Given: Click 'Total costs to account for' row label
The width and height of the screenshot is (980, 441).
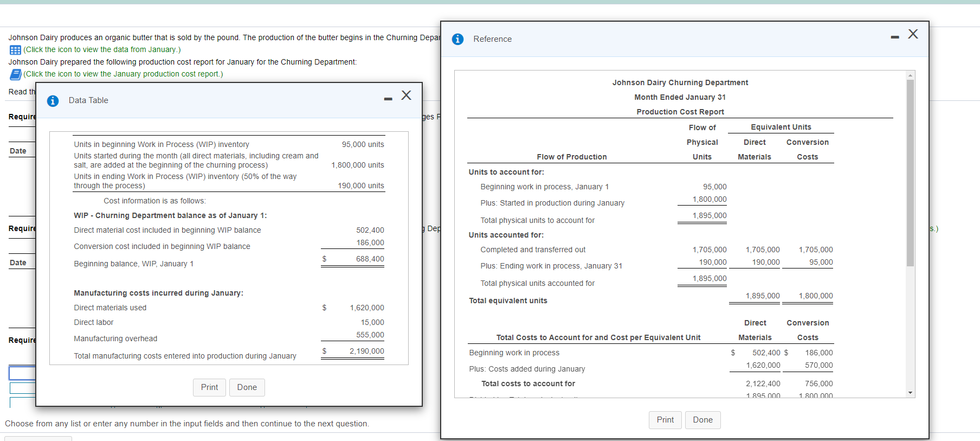Looking at the screenshot, I should click(x=528, y=384).
